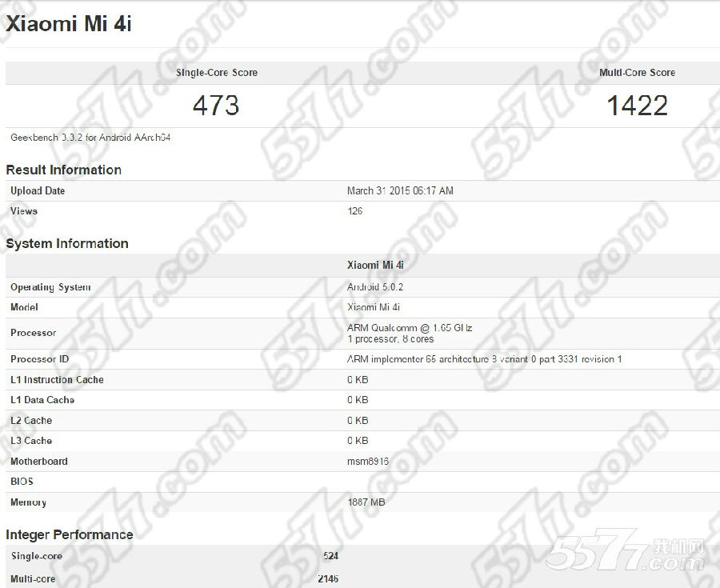The image size is (720, 588).
Task: Click the "Integer Performance" heading
Action: click(x=70, y=534)
